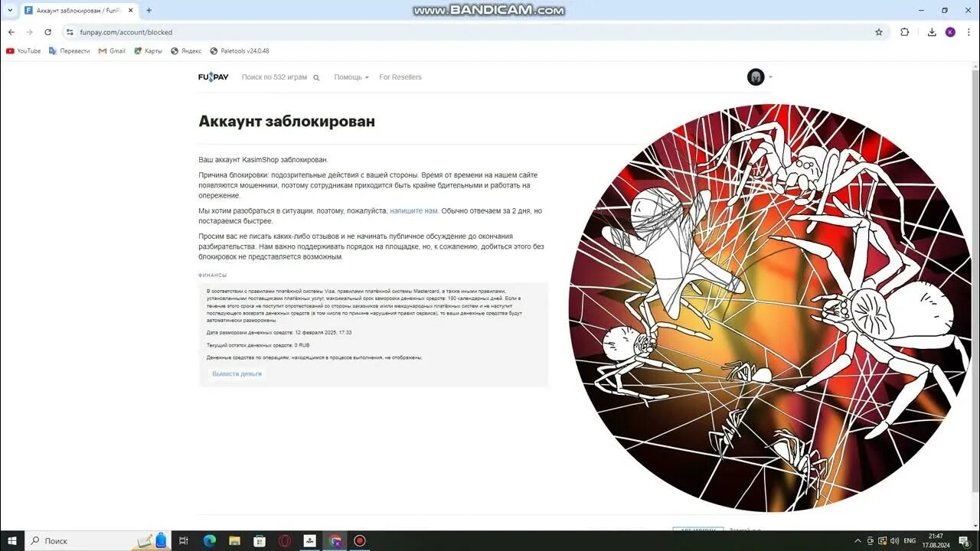
Task: Click the browser forward arrow
Action: [x=29, y=32]
